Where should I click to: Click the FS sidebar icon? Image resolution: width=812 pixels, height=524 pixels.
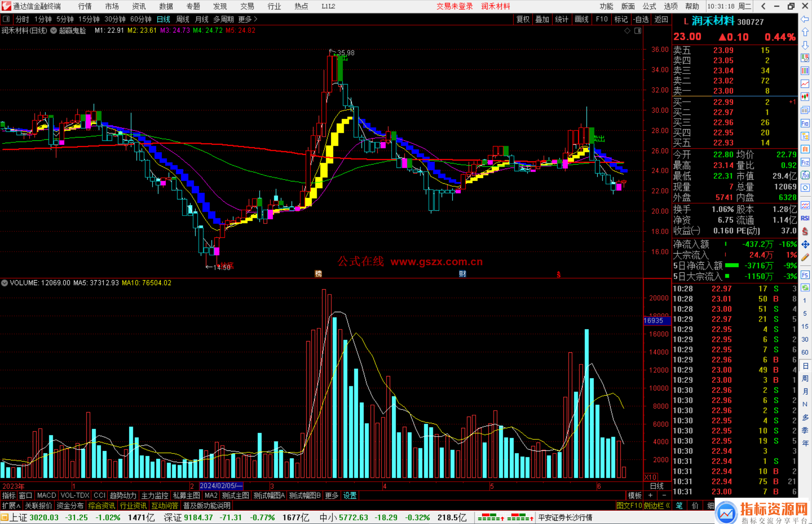coord(805,275)
